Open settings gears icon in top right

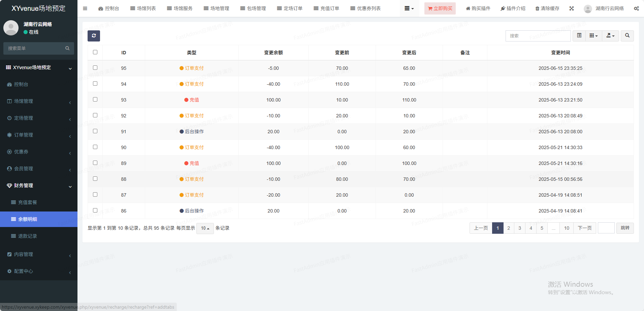pos(636,8)
